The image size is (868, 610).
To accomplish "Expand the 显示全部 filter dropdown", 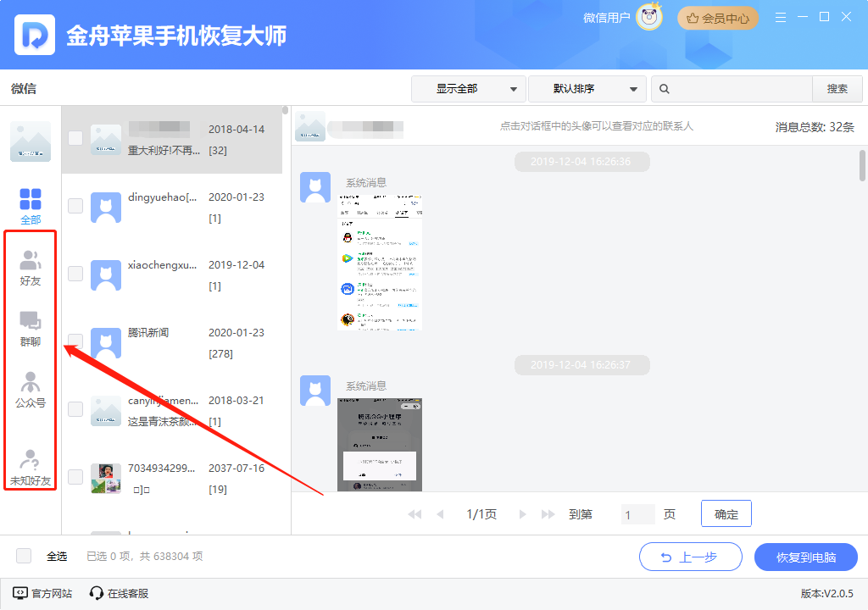I will [x=468, y=89].
